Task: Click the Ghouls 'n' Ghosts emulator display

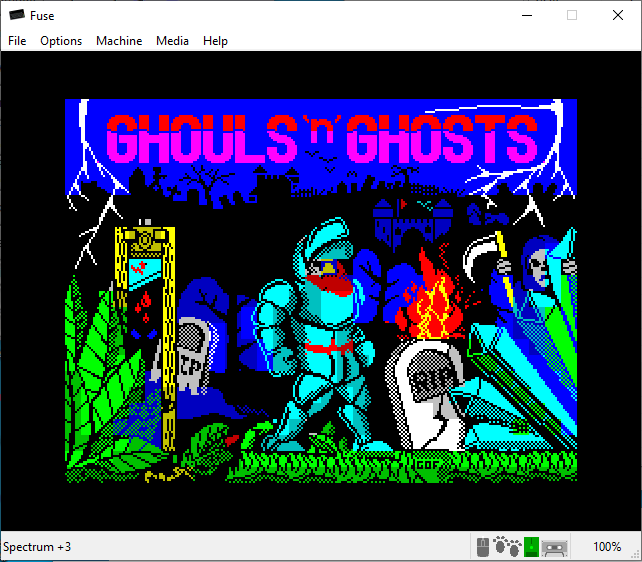Action: click(x=321, y=291)
